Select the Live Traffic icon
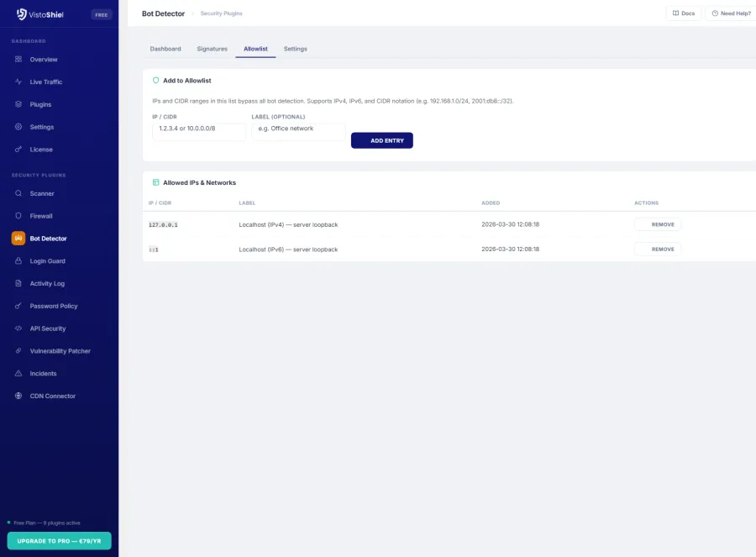 (18, 81)
